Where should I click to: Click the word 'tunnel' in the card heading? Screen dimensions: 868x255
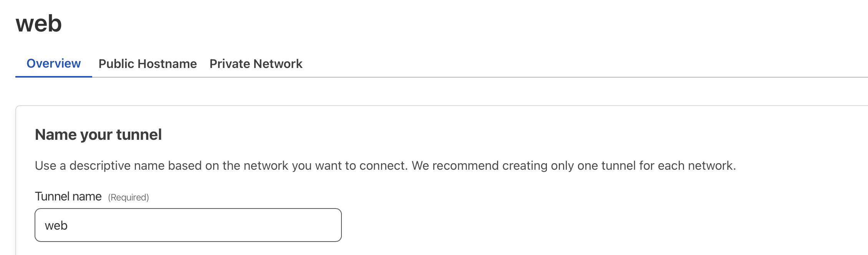[139, 135]
